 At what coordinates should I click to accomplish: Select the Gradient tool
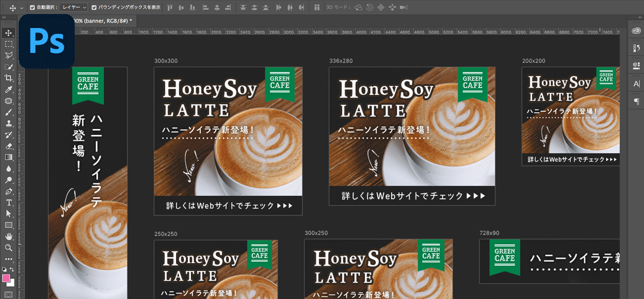pos(8,157)
